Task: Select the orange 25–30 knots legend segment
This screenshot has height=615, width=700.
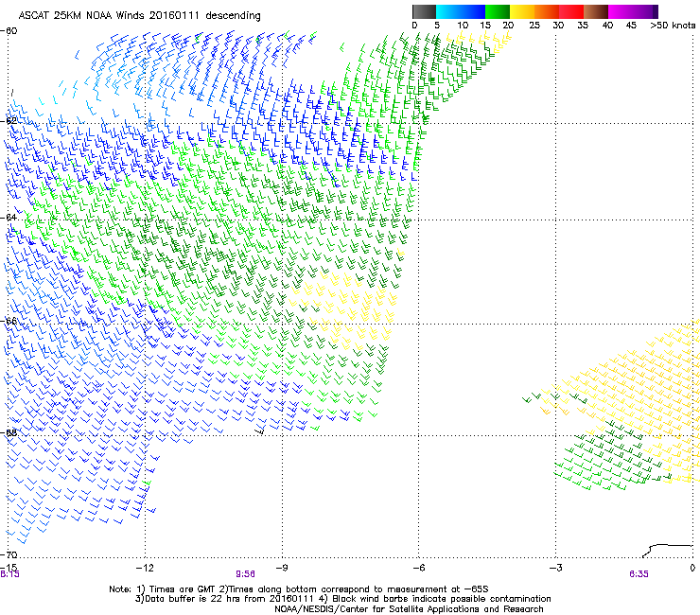Action: [x=547, y=11]
